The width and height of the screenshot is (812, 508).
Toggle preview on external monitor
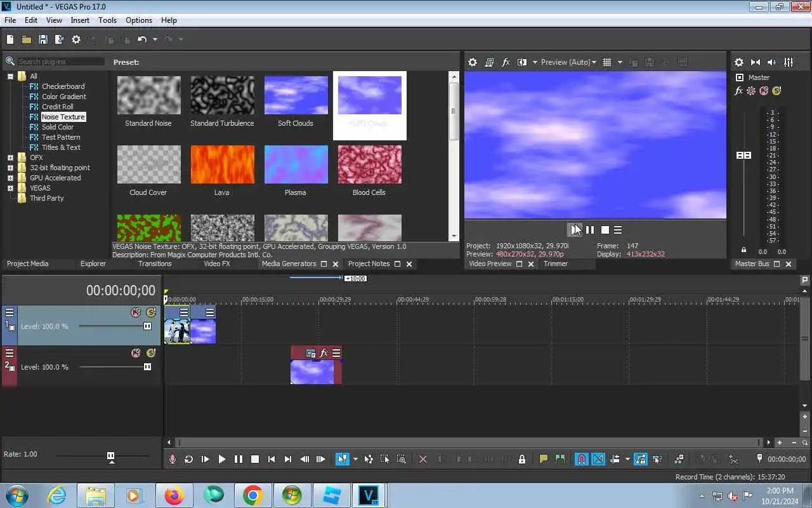489,62
